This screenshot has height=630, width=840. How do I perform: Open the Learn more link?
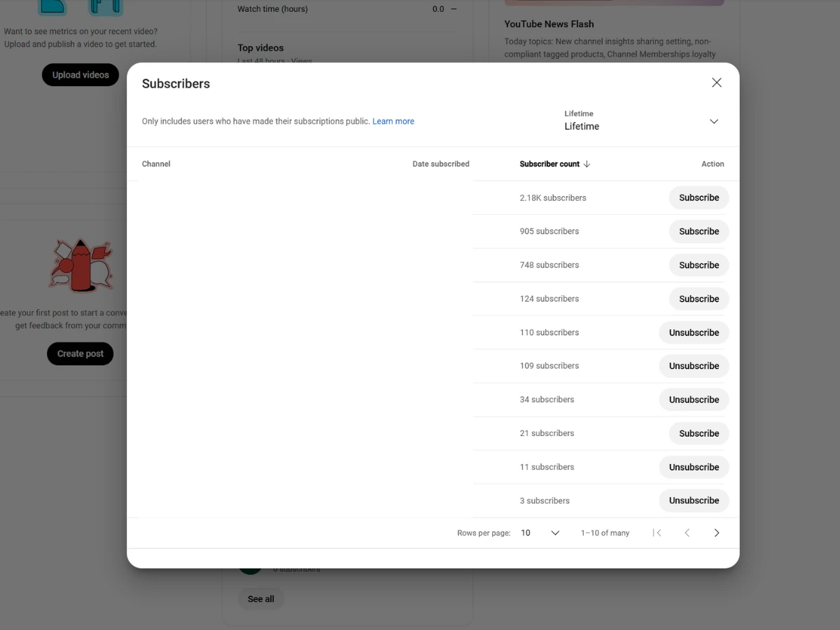tap(393, 121)
